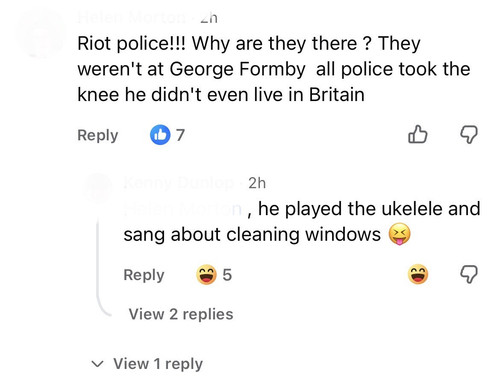The image size is (500, 376).
Task: Like the Riot police comment with thumbs-up outline
Action: (x=418, y=134)
